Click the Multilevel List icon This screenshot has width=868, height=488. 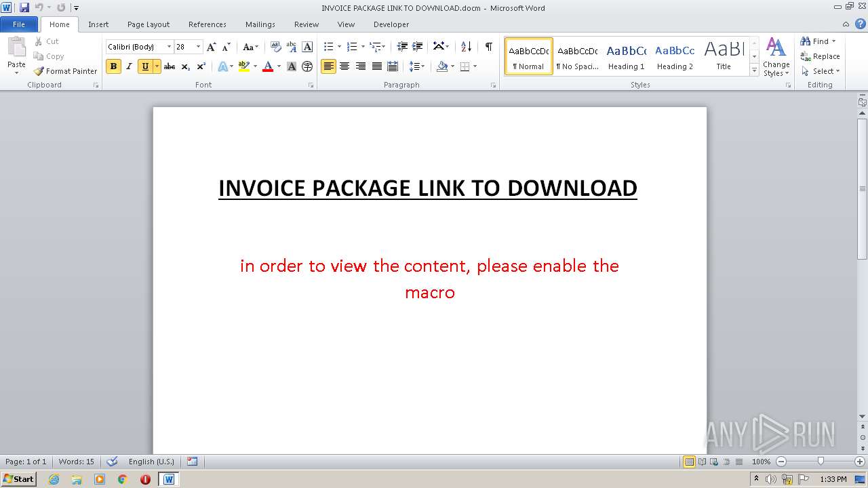375,47
